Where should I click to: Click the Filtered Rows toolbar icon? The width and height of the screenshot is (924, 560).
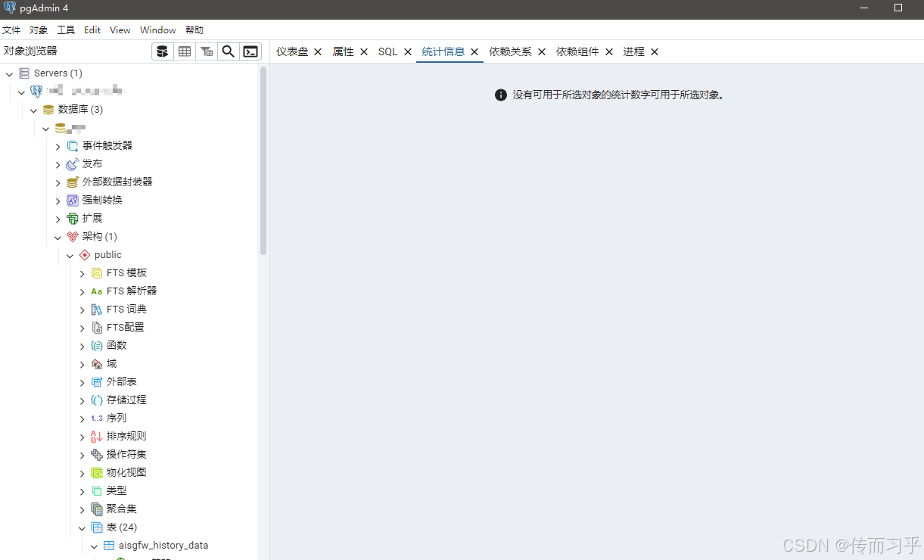[x=206, y=51]
